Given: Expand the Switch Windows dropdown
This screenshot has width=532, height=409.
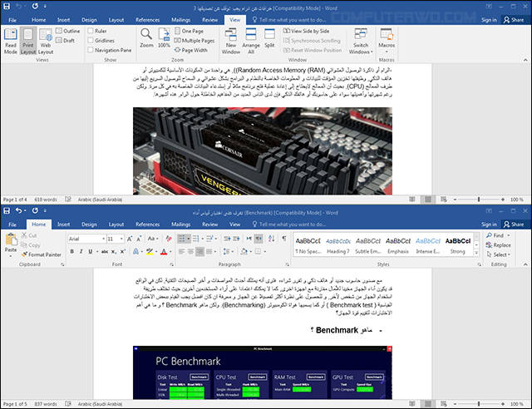Looking at the screenshot, I should (361, 41).
